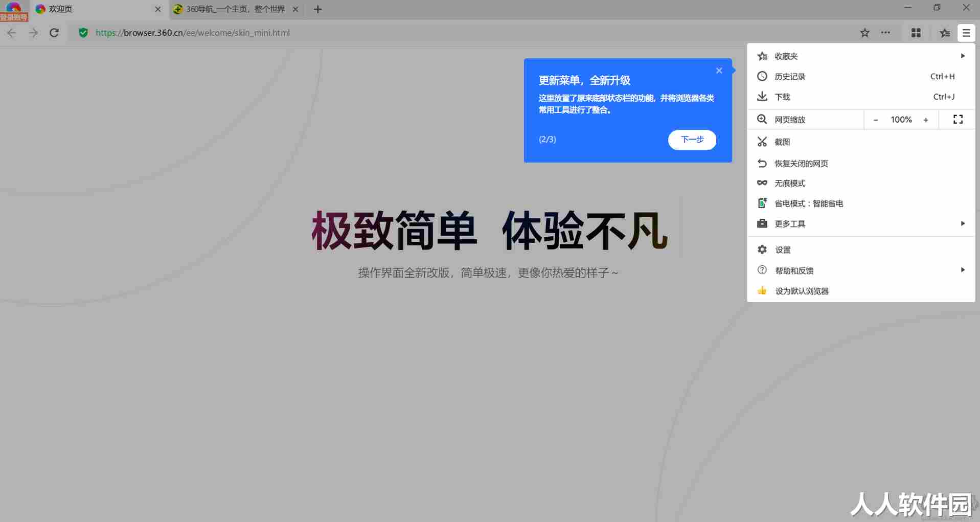Image resolution: width=980 pixels, height=522 pixels.
Task: Click the green security shield icon
Action: [x=83, y=33]
